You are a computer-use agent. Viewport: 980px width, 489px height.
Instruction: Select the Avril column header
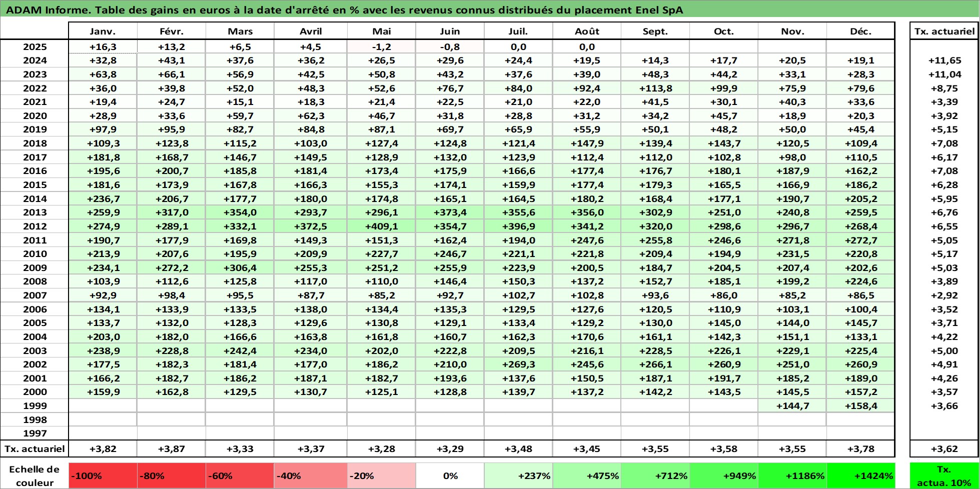coord(311,31)
